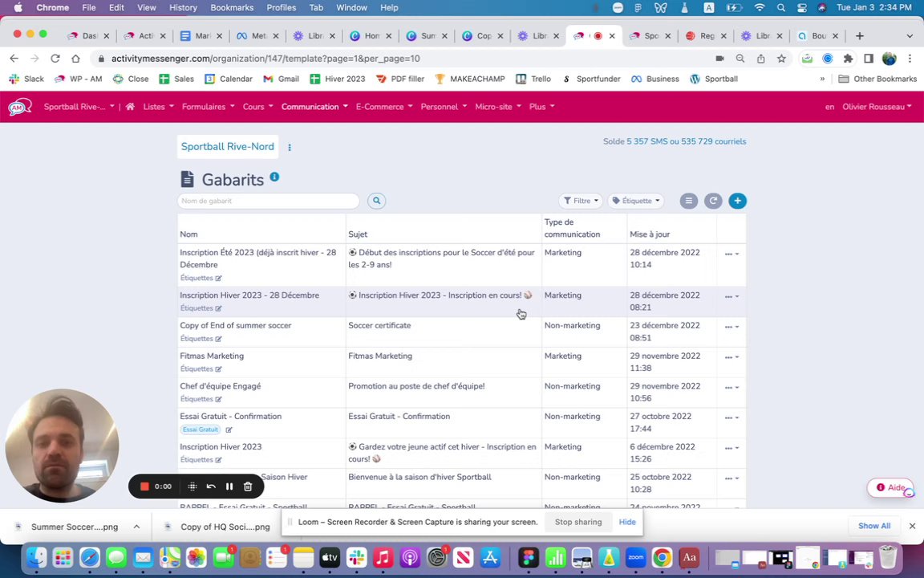Open actions menu for Chef d'équipe Engagé row
The height and width of the screenshot is (578, 924).
(x=731, y=388)
